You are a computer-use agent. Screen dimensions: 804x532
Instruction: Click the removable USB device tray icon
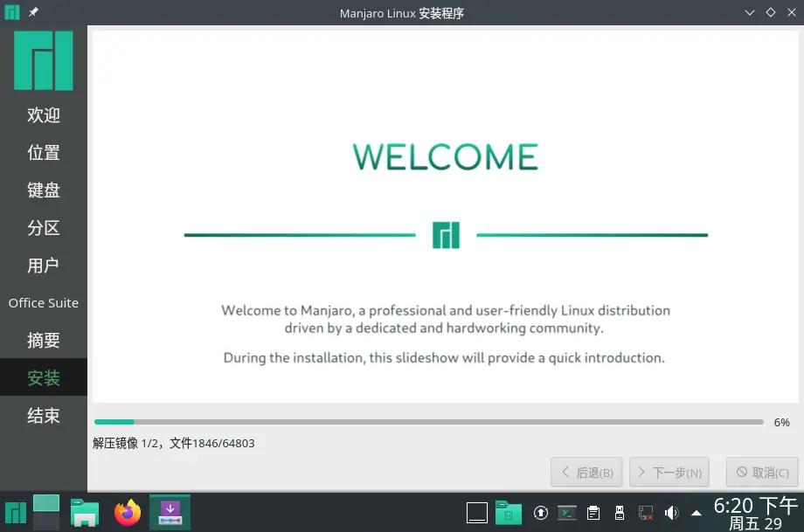pyautogui.click(x=620, y=513)
